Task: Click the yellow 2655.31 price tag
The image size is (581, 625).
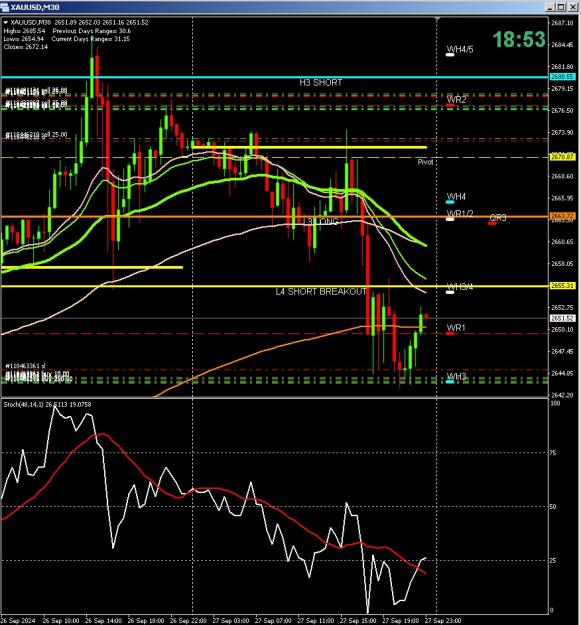Action: [x=562, y=286]
